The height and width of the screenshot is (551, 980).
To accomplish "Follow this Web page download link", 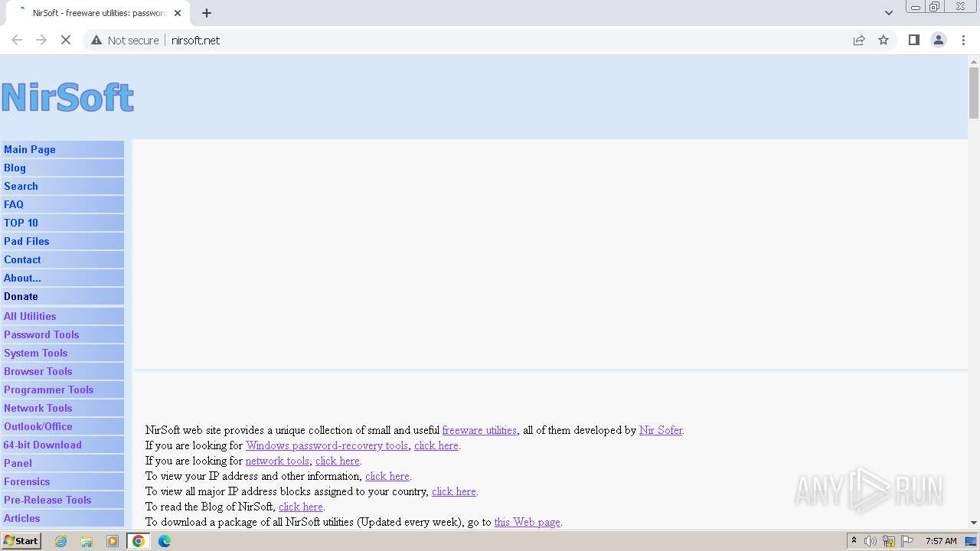I will pos(528,522).
